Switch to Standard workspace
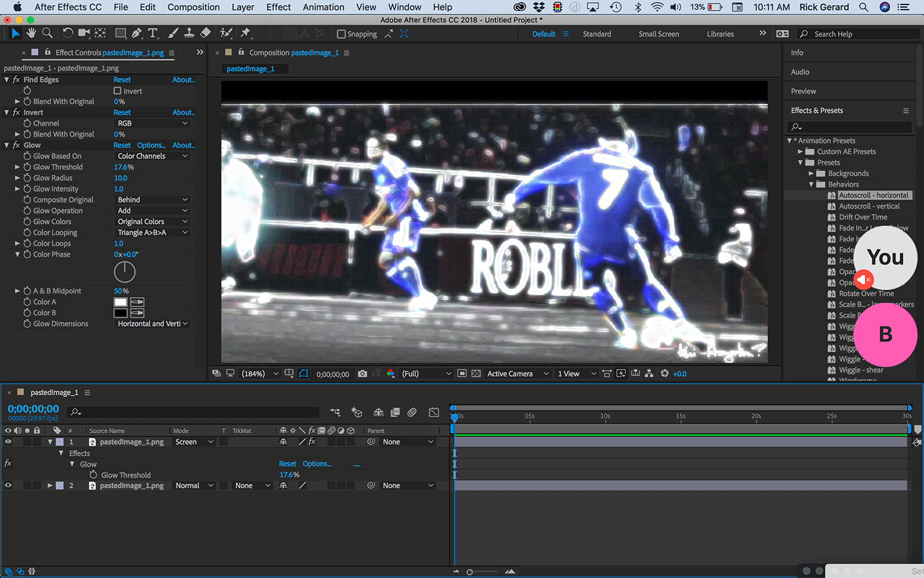Viewport: 924px width, 578px height. 597,34
